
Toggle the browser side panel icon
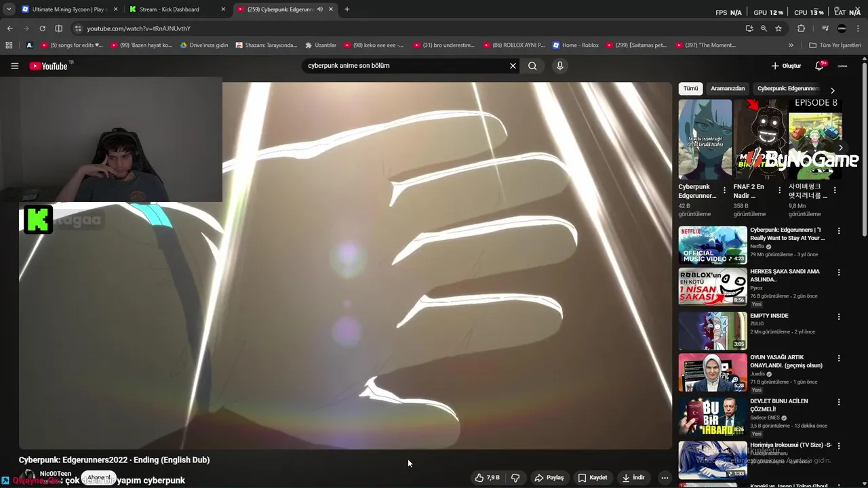pos(58,28)
